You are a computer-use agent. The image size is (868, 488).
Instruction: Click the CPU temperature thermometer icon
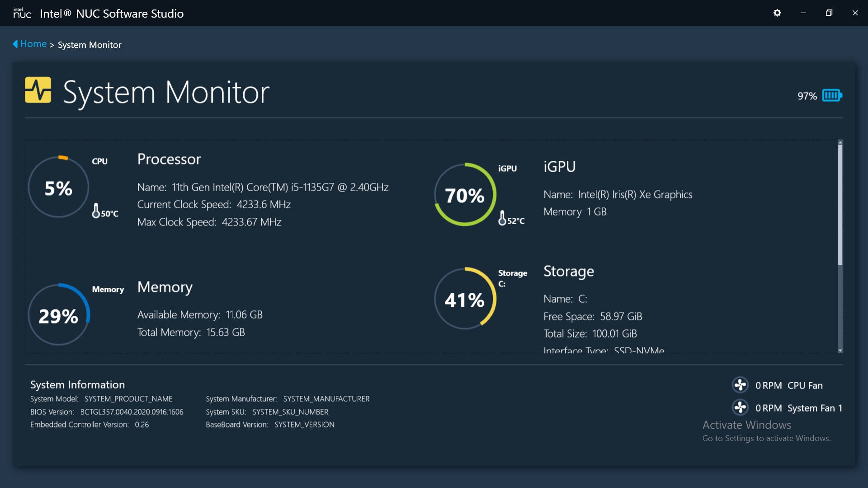96,211
